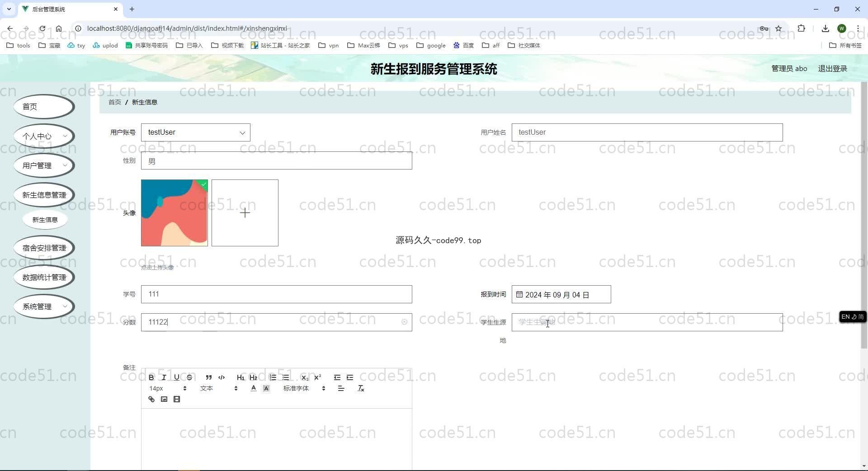The width and height of the screenshot is (868, 471).
Task: Create a bulleted list
Action: (286, 377)
